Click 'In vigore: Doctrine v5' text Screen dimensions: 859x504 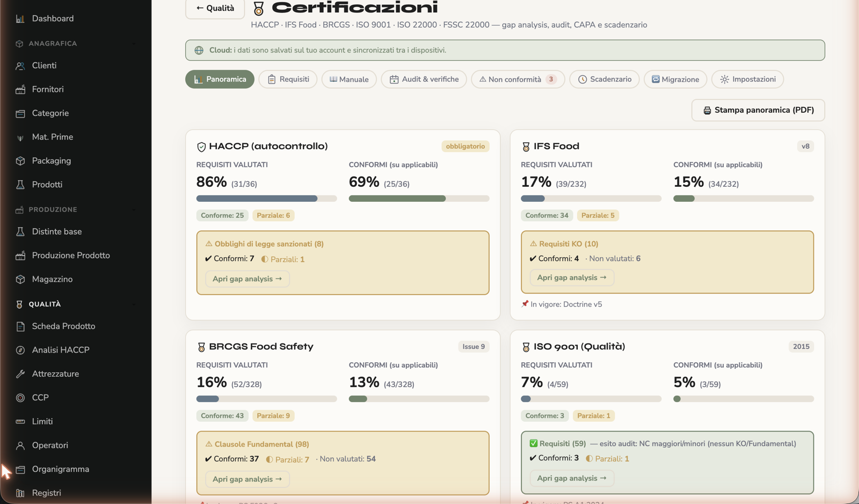coord(566,304)
